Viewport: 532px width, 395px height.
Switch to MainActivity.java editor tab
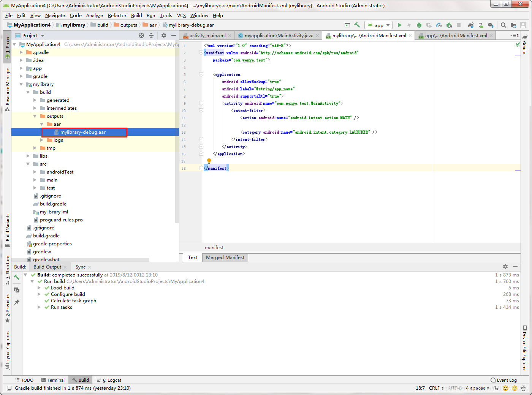coord(279,36)
